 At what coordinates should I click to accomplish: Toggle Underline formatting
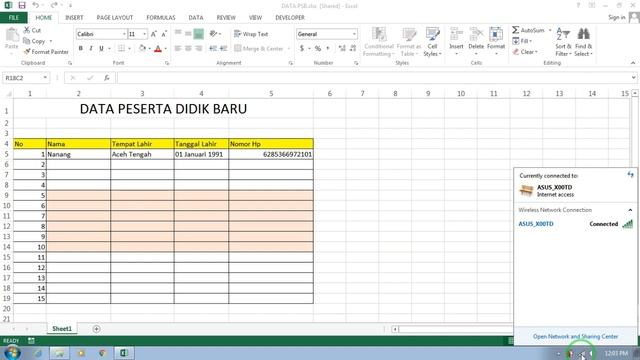pyautogui.click(x=101, y=48)
